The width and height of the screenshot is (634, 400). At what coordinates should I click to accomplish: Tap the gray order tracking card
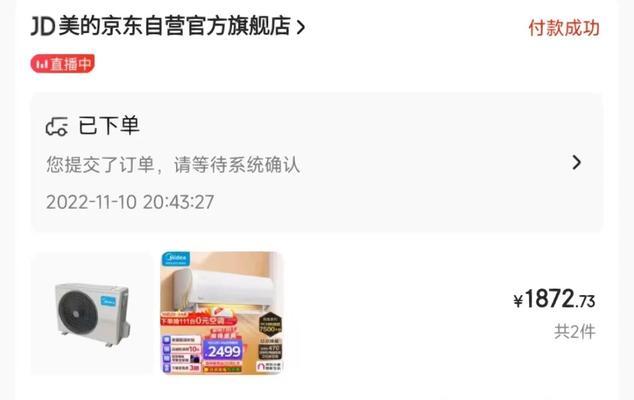tap(317, 163)
